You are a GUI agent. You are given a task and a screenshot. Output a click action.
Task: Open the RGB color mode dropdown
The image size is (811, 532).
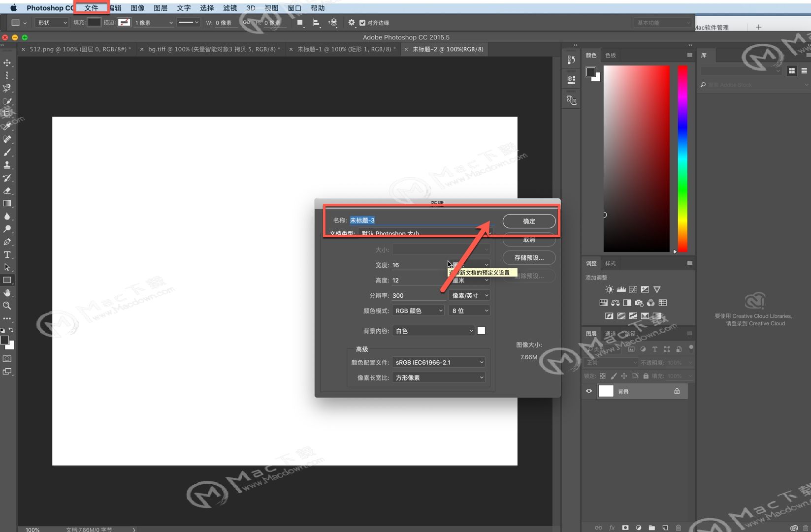click(418, 311)
